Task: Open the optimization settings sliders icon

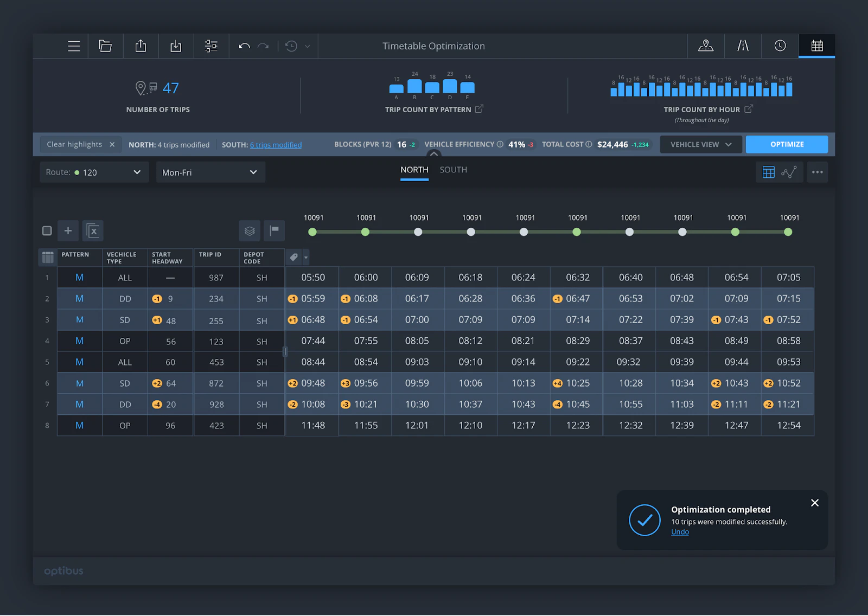Action: pyautogui.click(x=211, y=46)
